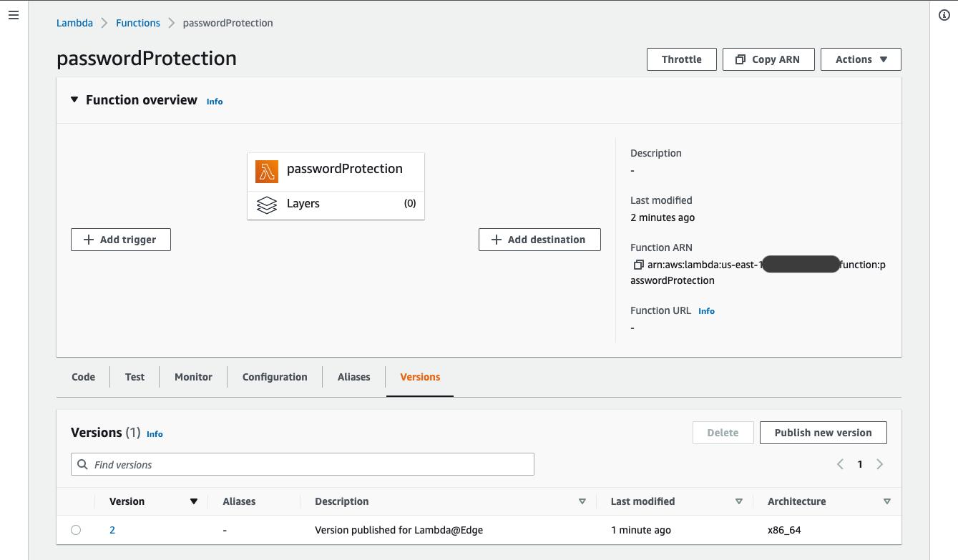Click the Add trigger button
The image size is (958, 560).
[121, 240]
